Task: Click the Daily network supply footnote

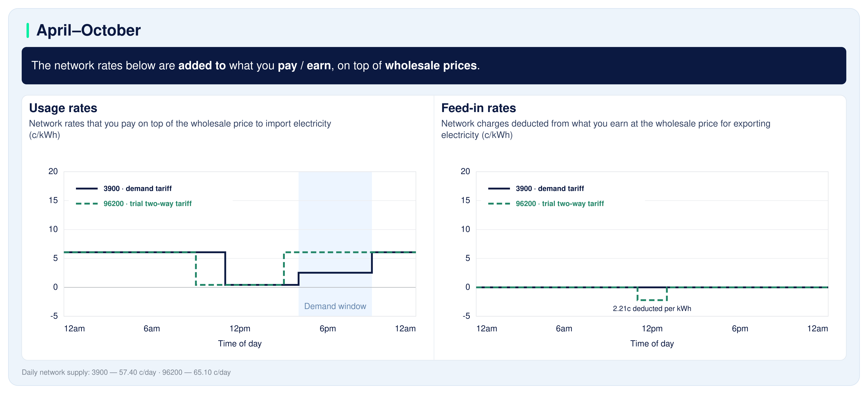Action: point(126,373)
